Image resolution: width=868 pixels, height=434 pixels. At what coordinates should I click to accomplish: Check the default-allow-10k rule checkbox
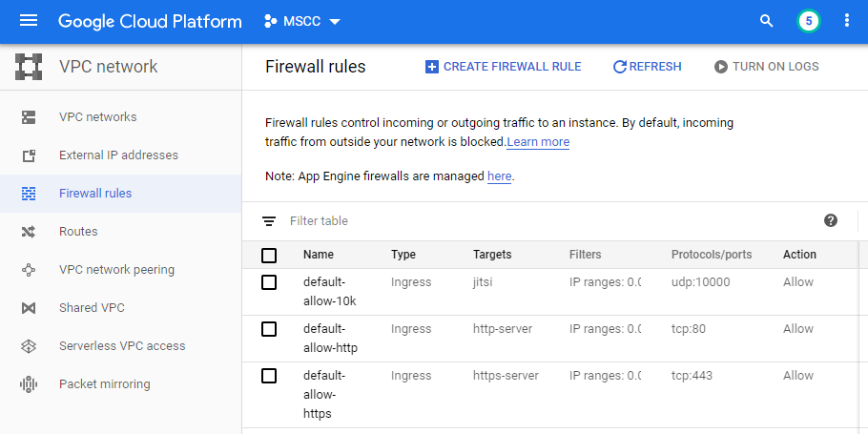269,282
